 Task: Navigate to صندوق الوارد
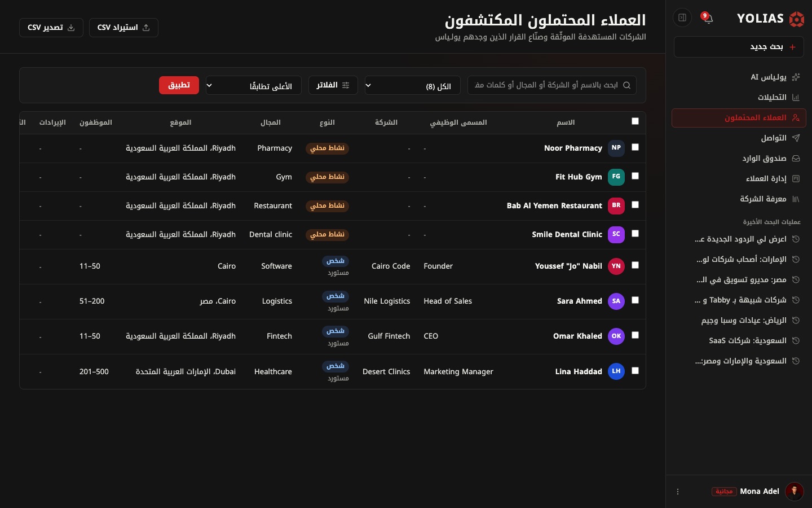[x=739, y=159]
